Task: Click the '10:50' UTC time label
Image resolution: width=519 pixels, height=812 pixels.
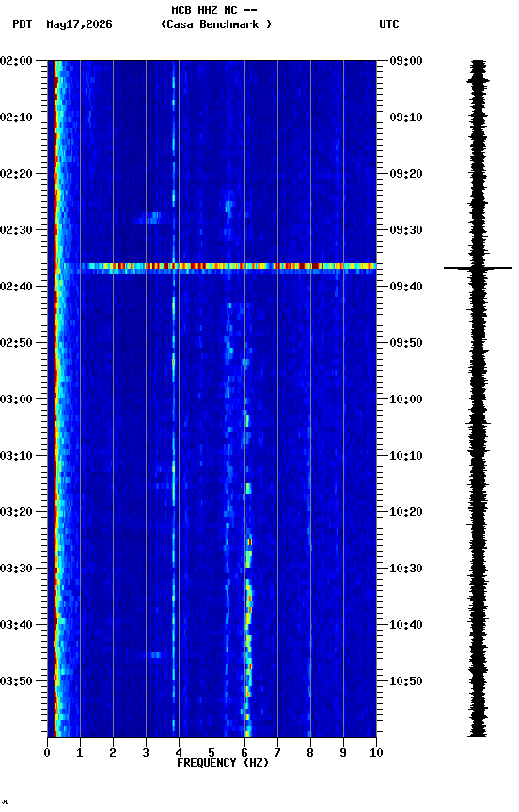Action: [x=406, y=681]
